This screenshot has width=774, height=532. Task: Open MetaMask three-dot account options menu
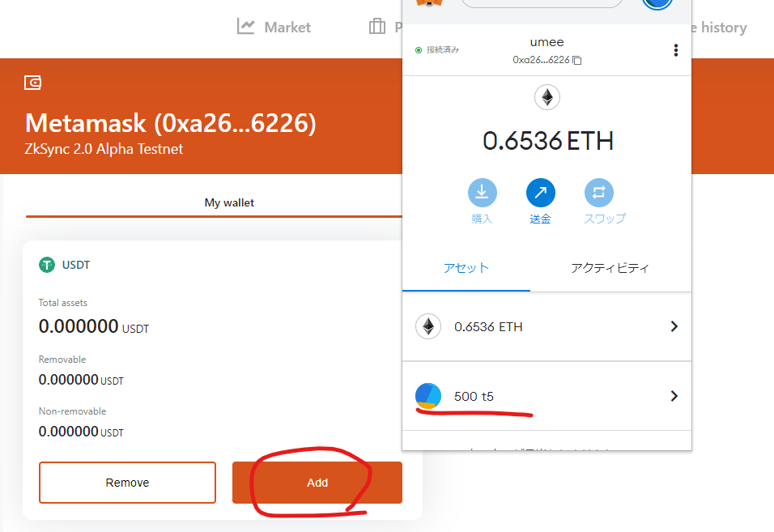click(x=676, y=50)
